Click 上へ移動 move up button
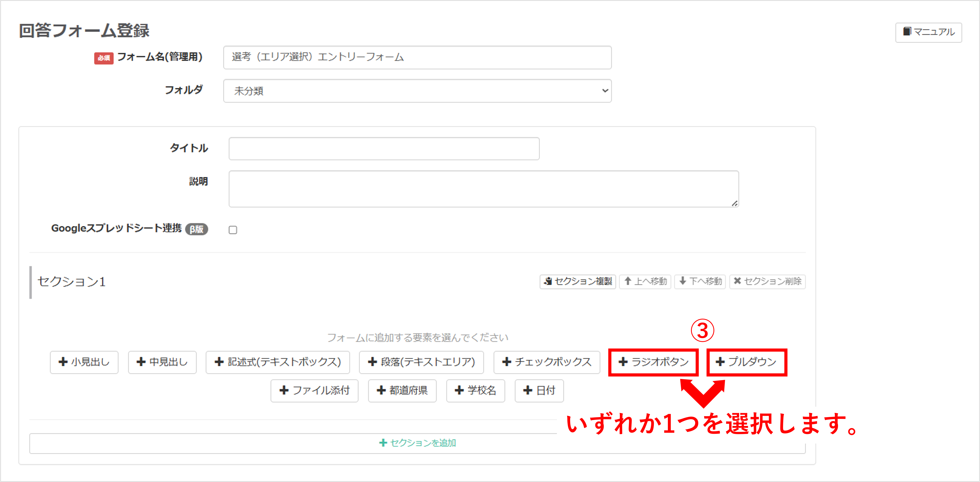The height and width of the screenshot is (482, 980). (x=645, y=282)
